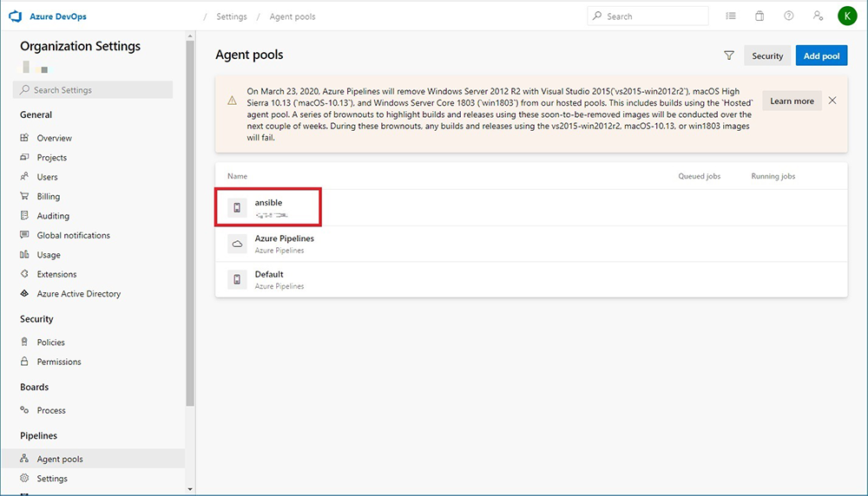
Task: Click the Queued jobs column header
Action: pyautogui.click(x=699, y=176)
